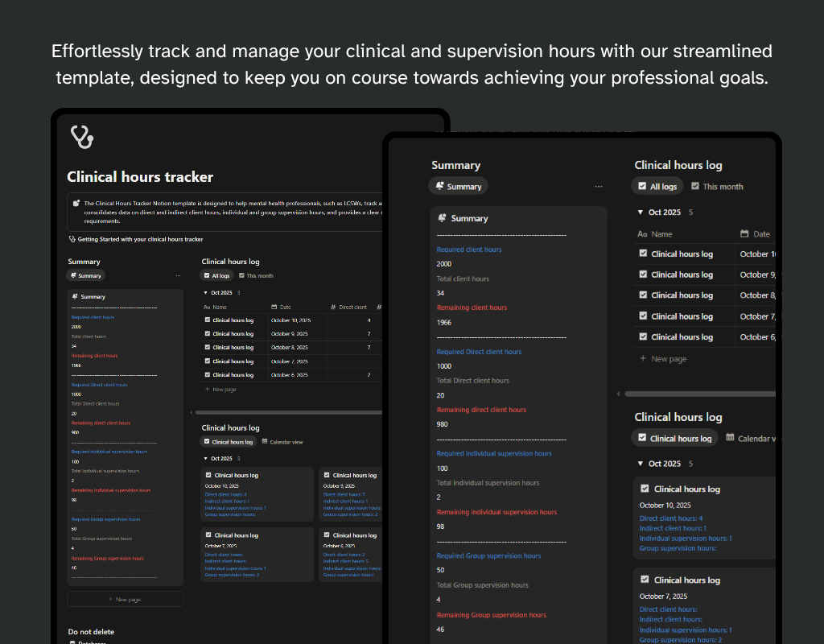The height and width of the screenshot is (644, 824).
Task: Click the callout icon beside the template description
Action: [76, 204]
